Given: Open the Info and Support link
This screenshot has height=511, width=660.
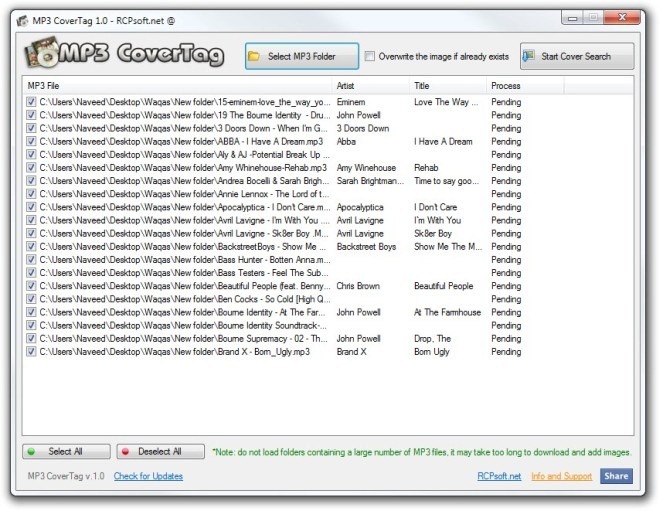Looking at the screenshot, I should click(x=562, y=476).
